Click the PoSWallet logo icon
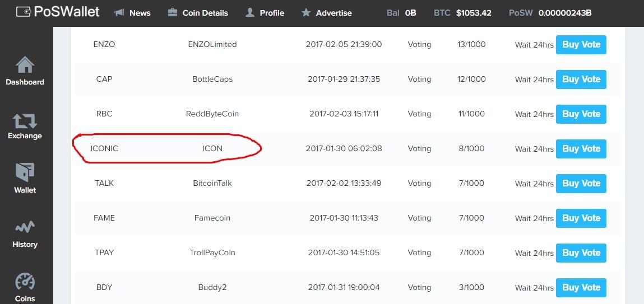This screenshot has height=304, width=644. coord(24,12)
